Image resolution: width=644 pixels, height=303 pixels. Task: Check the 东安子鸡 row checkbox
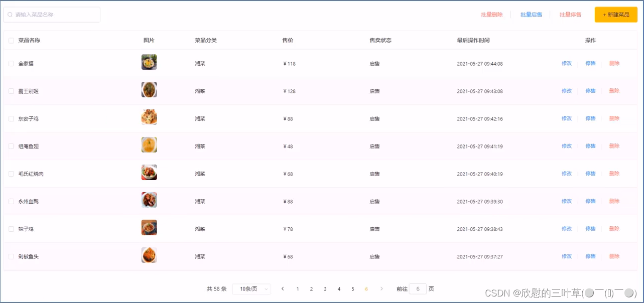[x=11, y=119]
